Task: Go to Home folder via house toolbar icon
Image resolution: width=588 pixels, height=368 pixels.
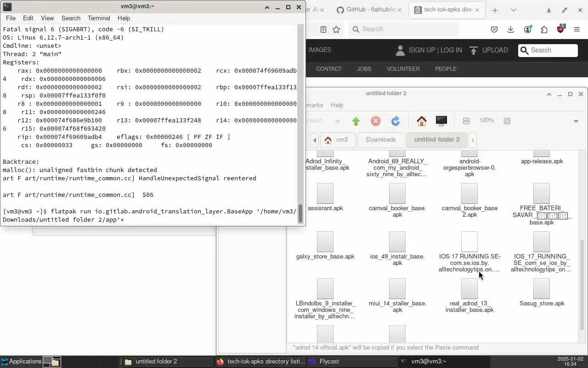Action: [x=422, y=121]
